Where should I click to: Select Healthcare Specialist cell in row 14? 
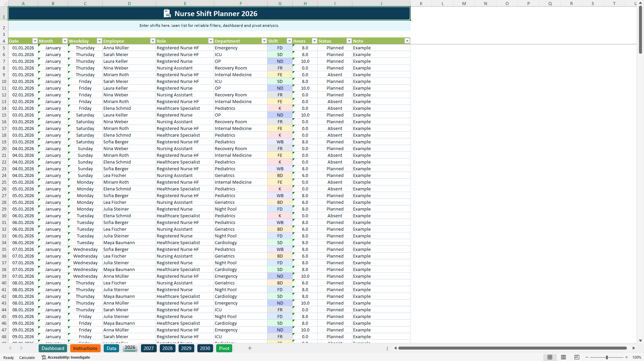click(185, 108)
